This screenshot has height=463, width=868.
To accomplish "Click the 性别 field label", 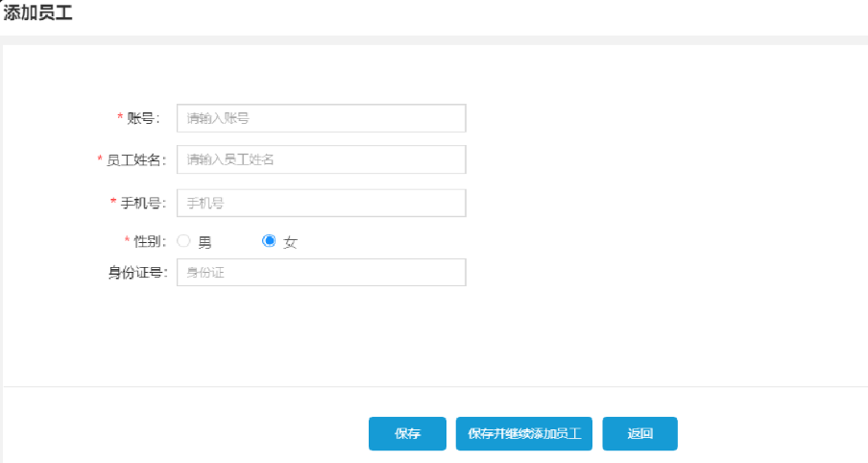I will (x=149, y=241).
